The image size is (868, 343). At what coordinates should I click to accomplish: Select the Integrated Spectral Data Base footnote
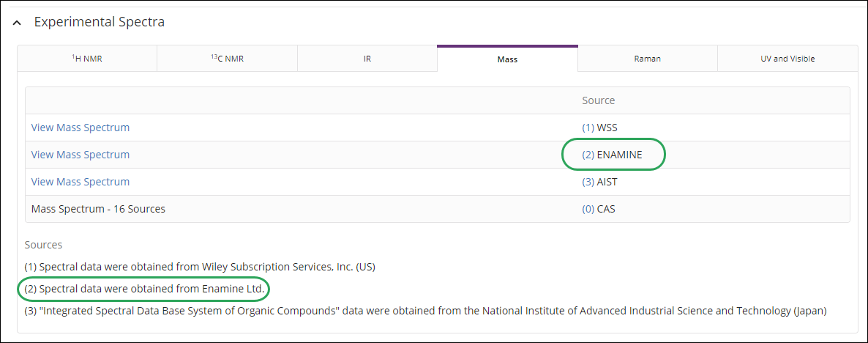click(425, 311)
